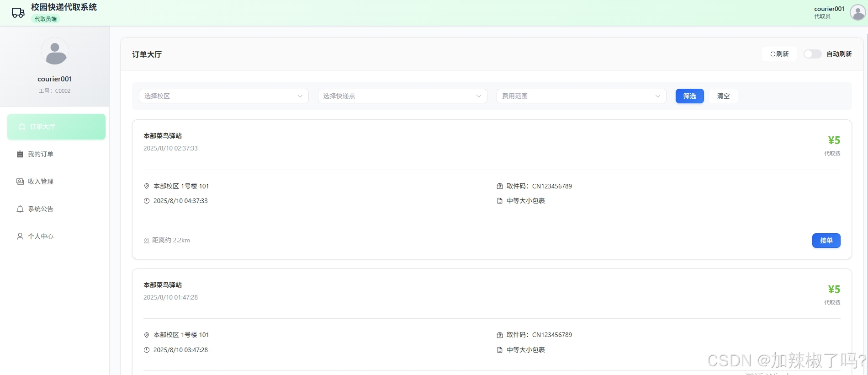Click the package icon beside first 取件码

coord(500,186)
